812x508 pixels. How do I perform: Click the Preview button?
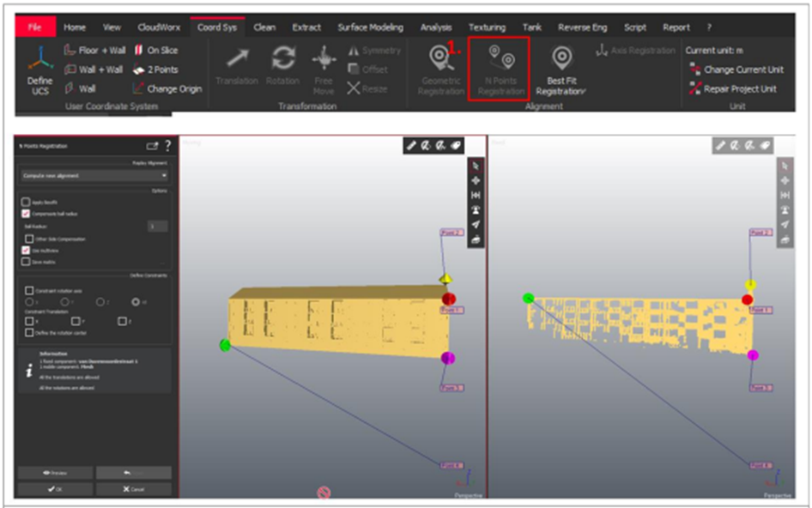[x=56, y=473]
